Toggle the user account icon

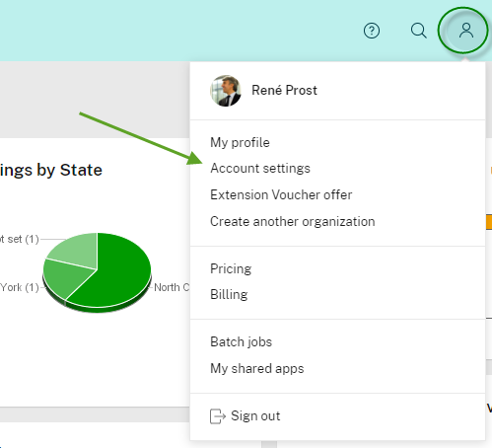point(465,31)
